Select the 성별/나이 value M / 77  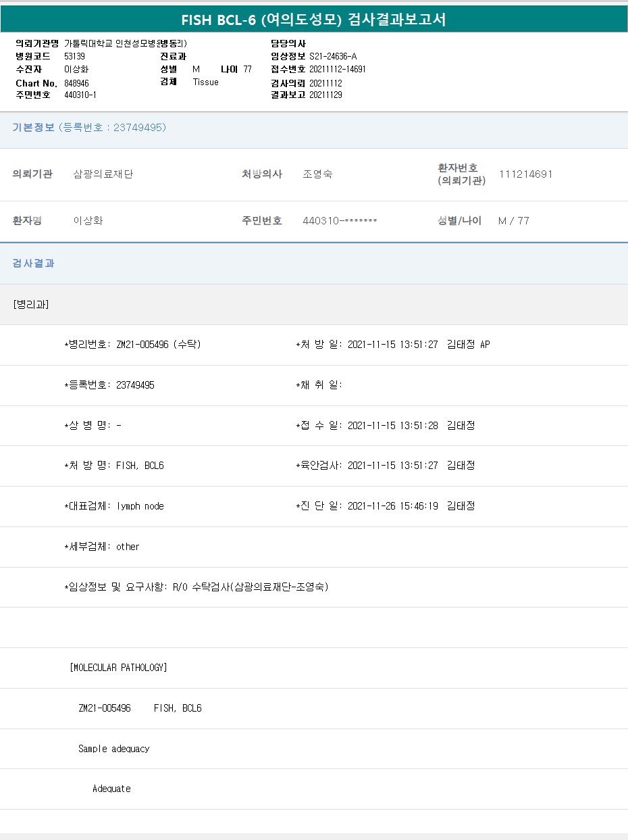tap(513, 221)
